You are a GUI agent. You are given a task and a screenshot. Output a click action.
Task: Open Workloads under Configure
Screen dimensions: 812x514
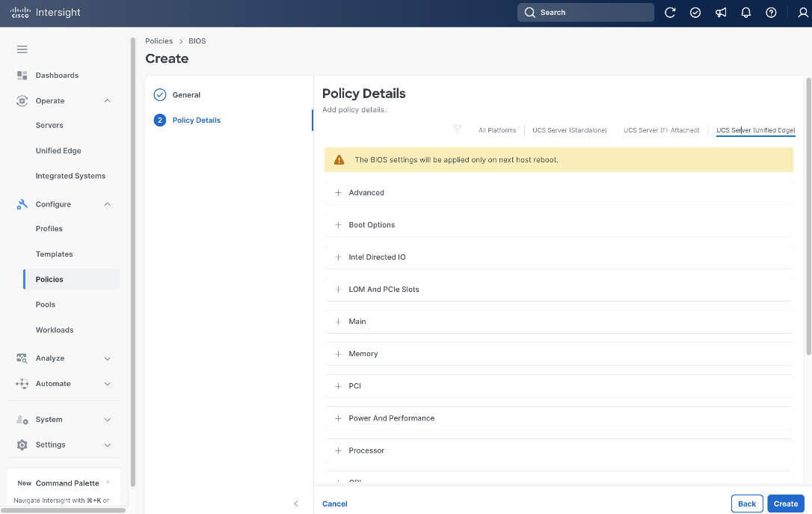(x=55, y=330)
